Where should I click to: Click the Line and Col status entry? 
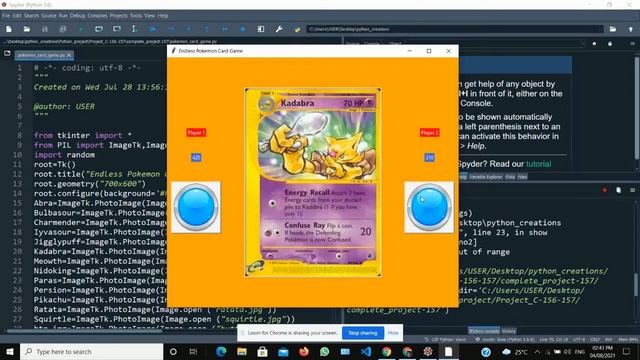(553, 340)
